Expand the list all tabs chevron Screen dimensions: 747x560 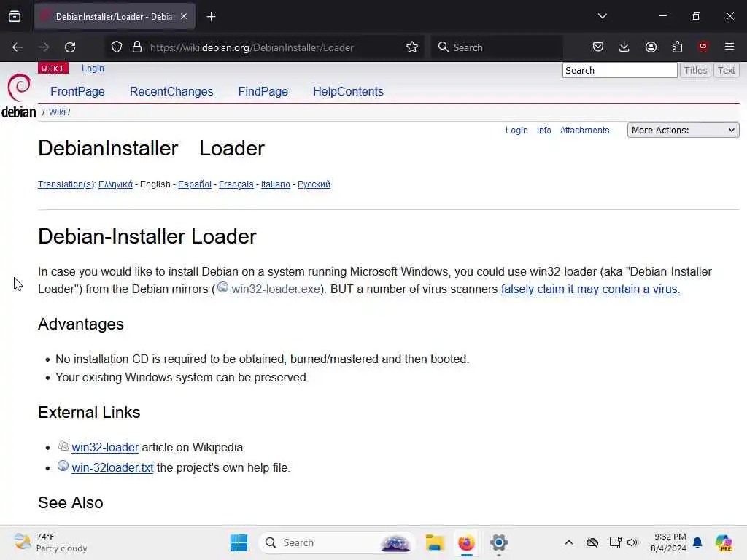(x=603, y=16)
